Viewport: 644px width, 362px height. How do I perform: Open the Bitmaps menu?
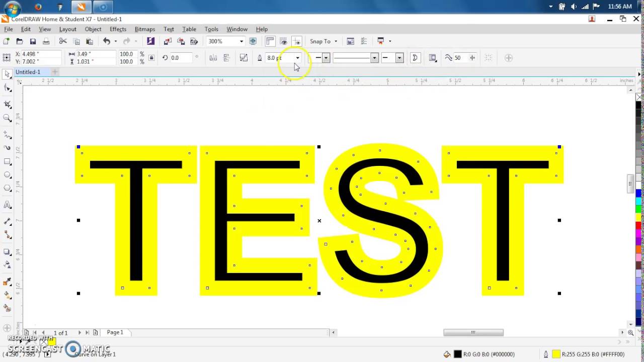pyautogui.click(x=144, y=29)
